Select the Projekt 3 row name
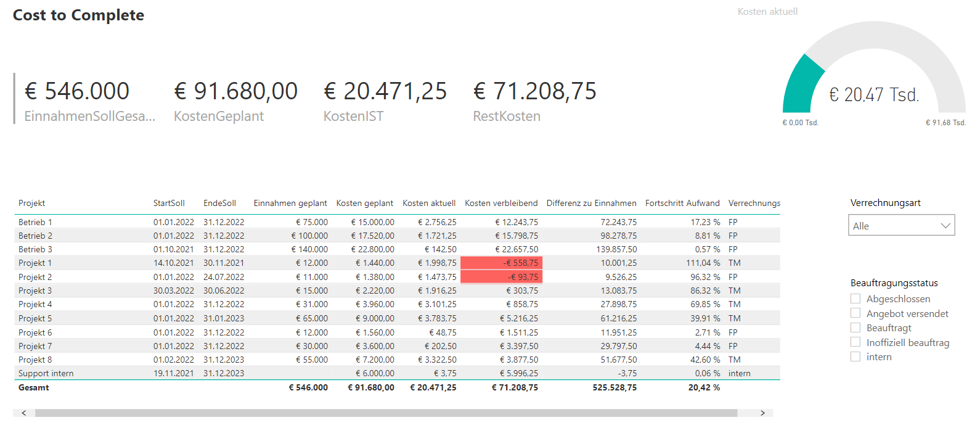The image size is (980, 441). tap(35, 291)
